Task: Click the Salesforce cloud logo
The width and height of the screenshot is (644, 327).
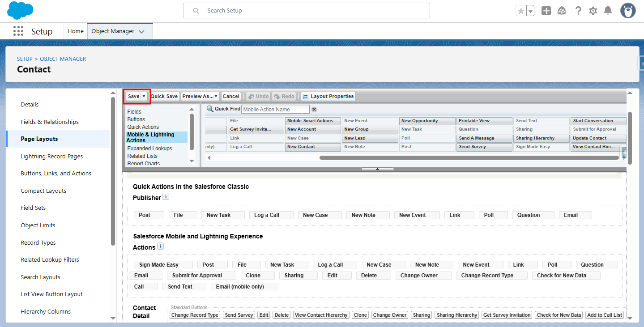Action: pyautogui.click(x=20, y=11)
